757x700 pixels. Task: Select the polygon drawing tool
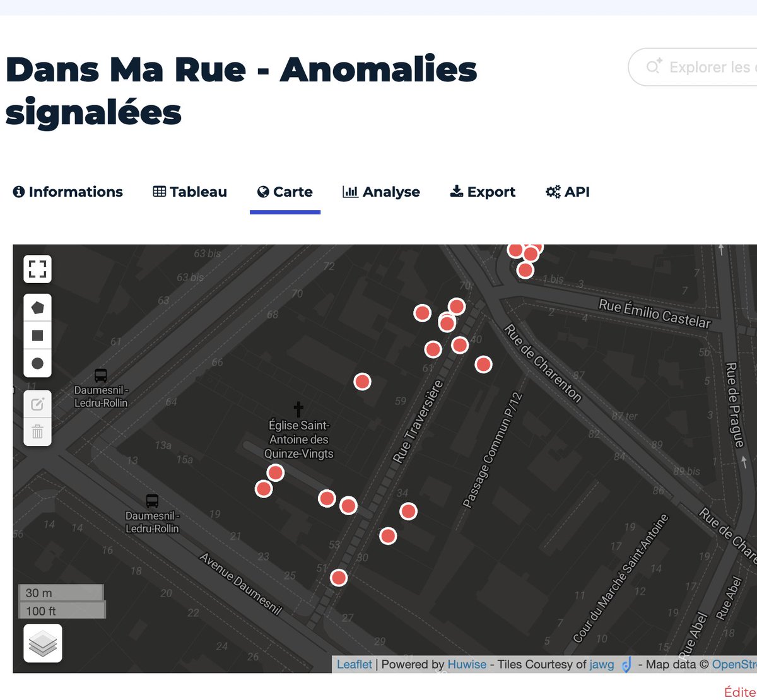click(x=37, y=307)
